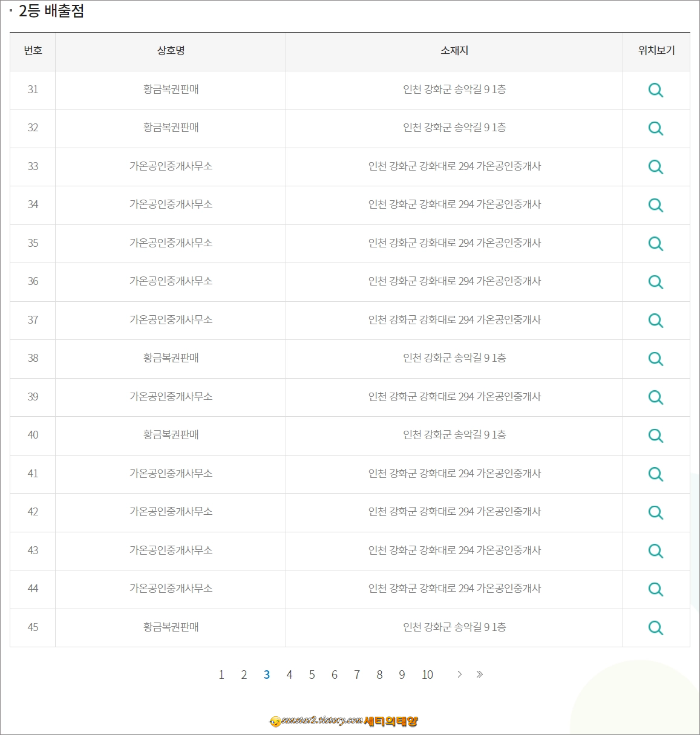
Task: Click the magnifier icon for row 33 가온공인중개사무소
Action: coord(656,167)
